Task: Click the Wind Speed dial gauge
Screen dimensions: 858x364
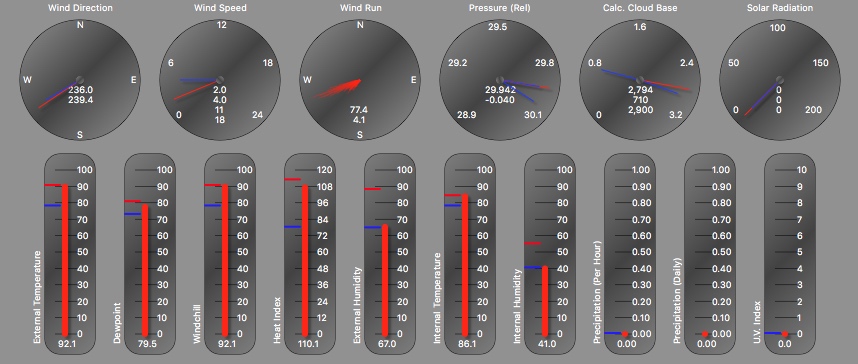Action: pos(220,79)
